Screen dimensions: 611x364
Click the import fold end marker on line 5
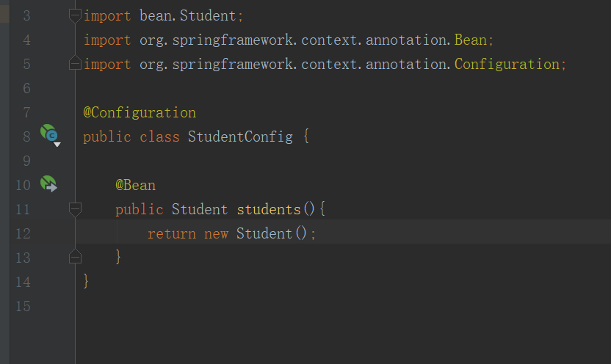pos(74,64)
